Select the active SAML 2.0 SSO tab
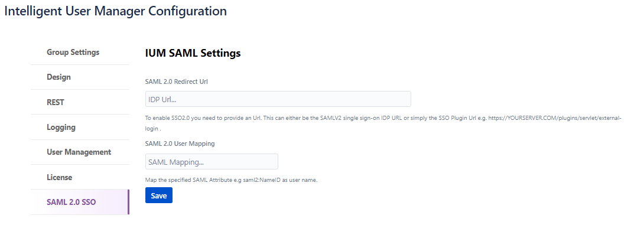 80,202
